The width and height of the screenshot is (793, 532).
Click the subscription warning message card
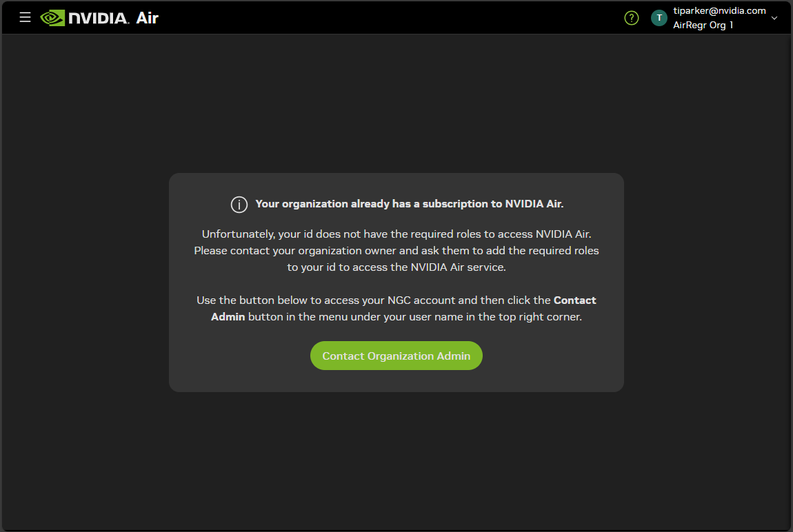[x=396, y=282]
